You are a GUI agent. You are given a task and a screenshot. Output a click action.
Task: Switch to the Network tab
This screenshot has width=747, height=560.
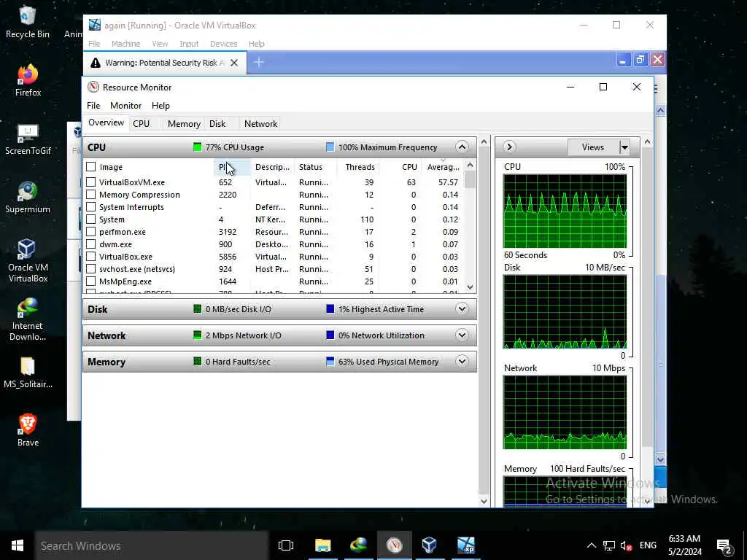260,123
